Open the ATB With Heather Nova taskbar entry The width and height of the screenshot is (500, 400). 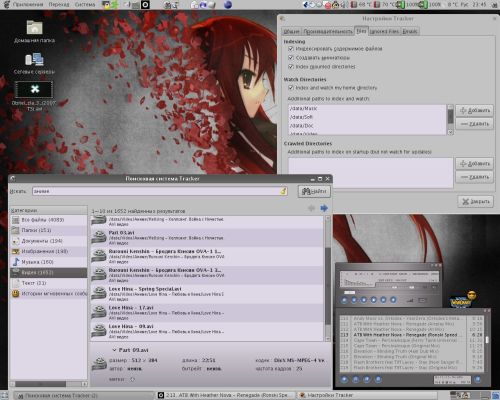pyautogui.click(x=226, y=395)
